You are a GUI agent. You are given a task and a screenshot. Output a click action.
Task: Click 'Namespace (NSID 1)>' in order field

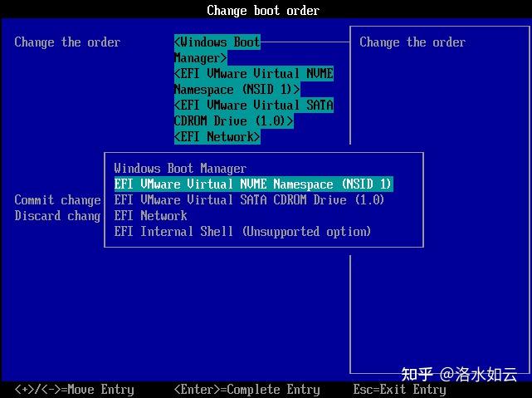coord(237,89)
